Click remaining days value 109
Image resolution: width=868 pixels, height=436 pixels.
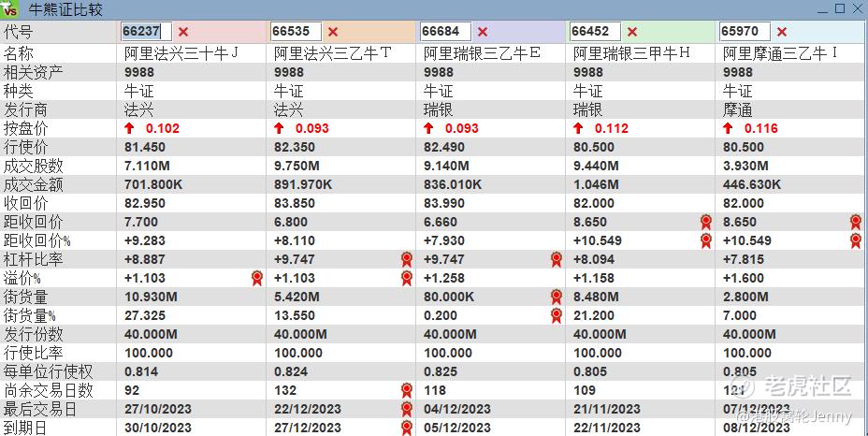coord(585,390)
